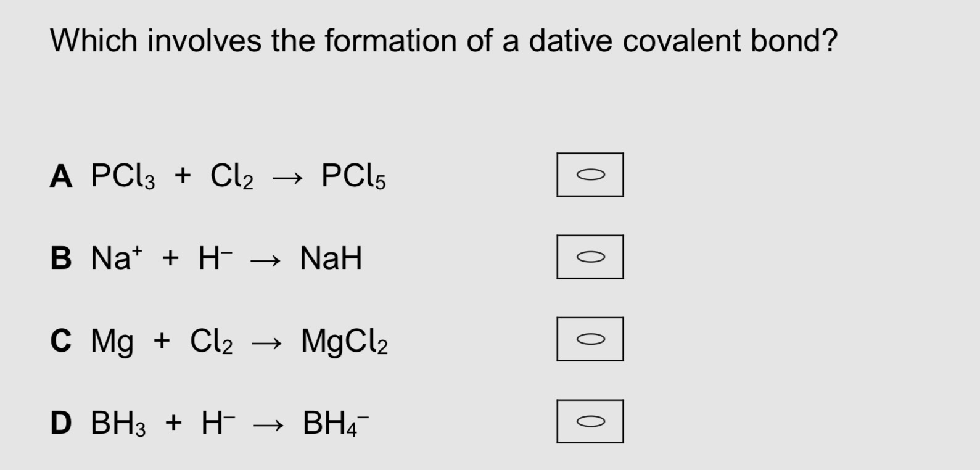Click the BH₃ reactant in option D
The image size is (980, 470).
point(118,424)
